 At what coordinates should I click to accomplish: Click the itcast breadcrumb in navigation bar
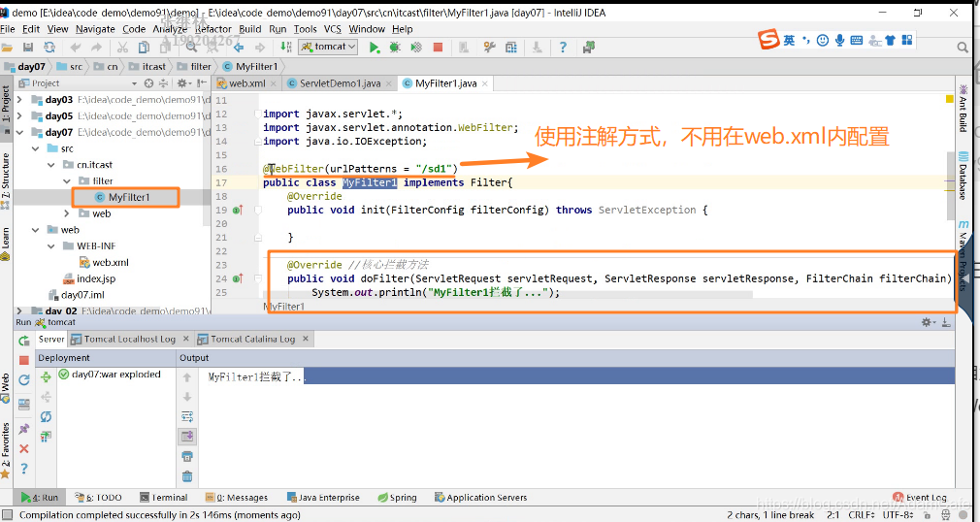coord(147,66)
